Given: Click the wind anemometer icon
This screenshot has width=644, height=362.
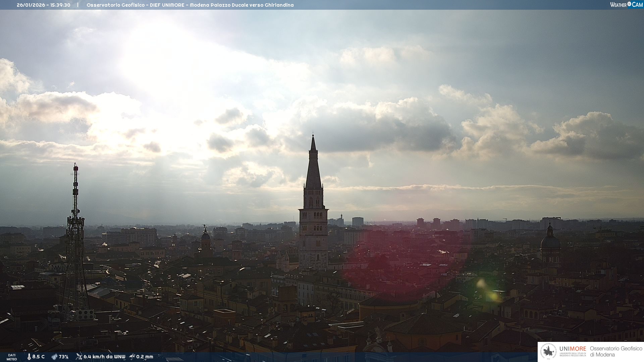Looking at the screenshot, I should coord(79,357).
